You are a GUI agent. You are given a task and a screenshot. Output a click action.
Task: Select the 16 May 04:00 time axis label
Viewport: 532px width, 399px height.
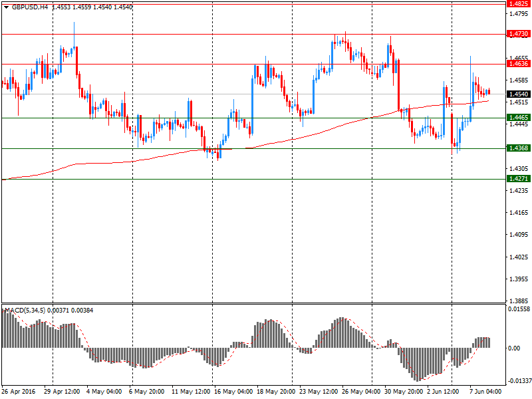(x=233, y=392)
